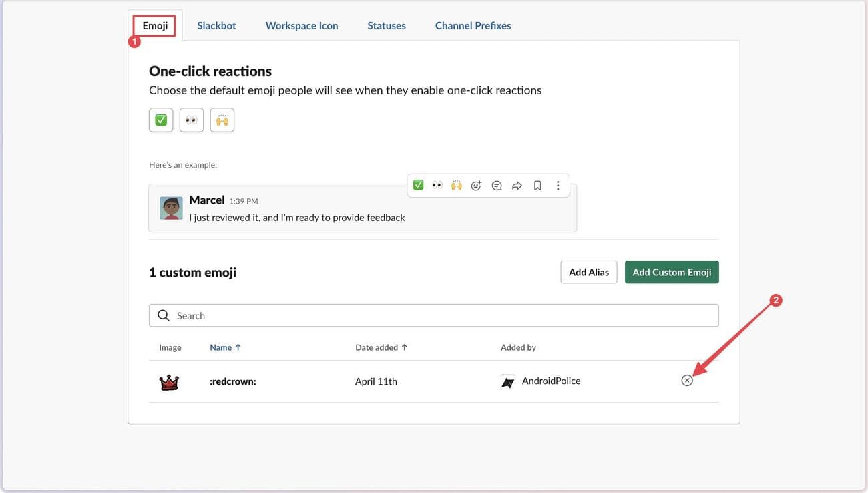
Task: Open the three-dot more actions menu
Action: pyautogui.click(x=558, y=186)
